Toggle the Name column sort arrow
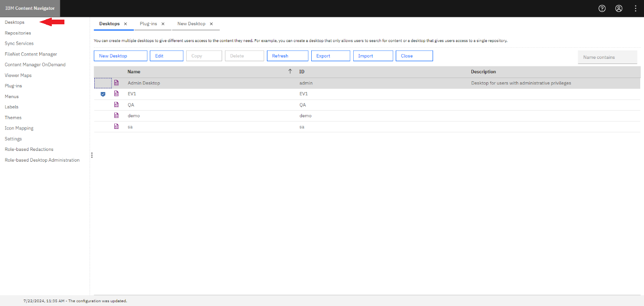The image size is (644, 306). coord(289,71)
